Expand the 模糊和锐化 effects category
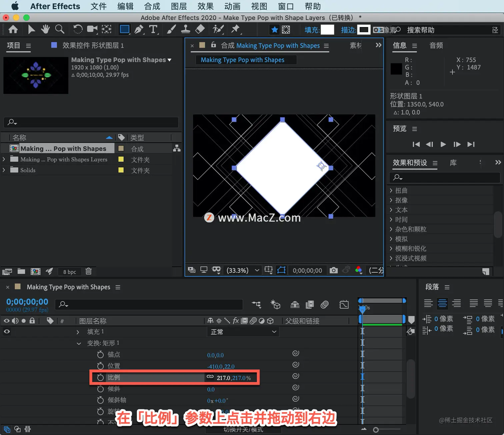The width and height of the screenshot is (504, 435). point(391,248)
